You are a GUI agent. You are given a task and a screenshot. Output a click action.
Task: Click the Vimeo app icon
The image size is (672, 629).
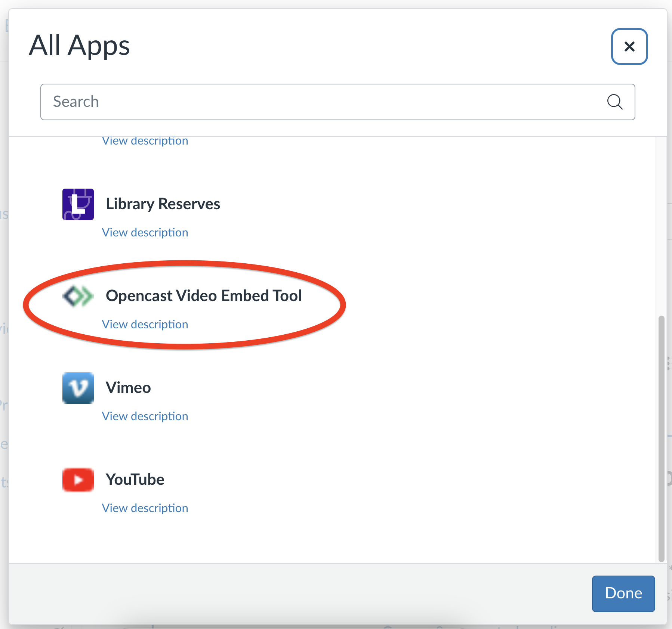[x=78, y=388]
